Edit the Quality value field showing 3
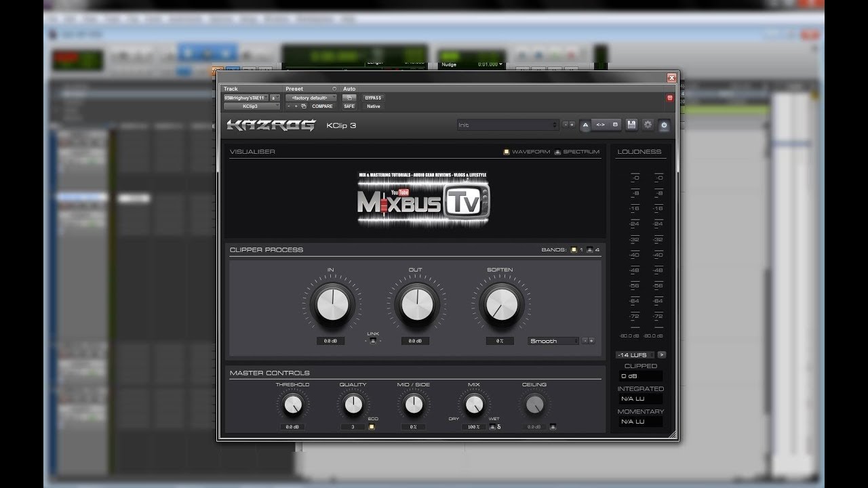This screenshot has width=868, height=488. [x=353, y=427]
